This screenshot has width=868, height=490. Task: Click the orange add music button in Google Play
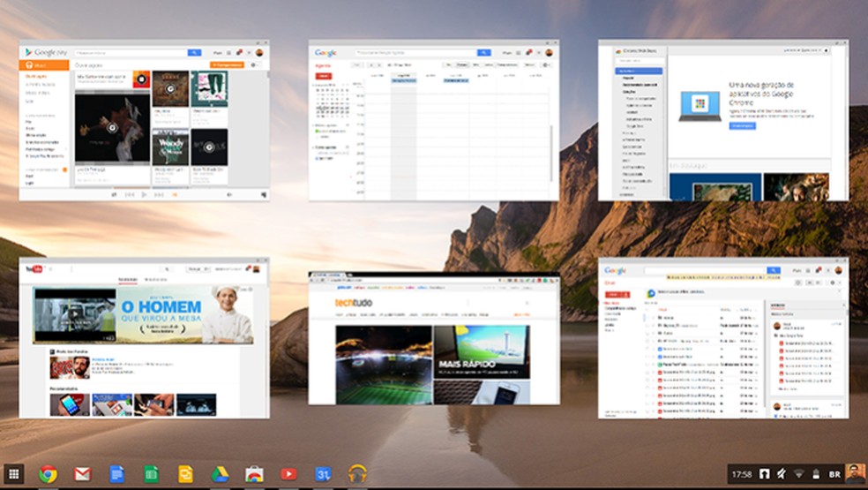click(x=227, y=64)
